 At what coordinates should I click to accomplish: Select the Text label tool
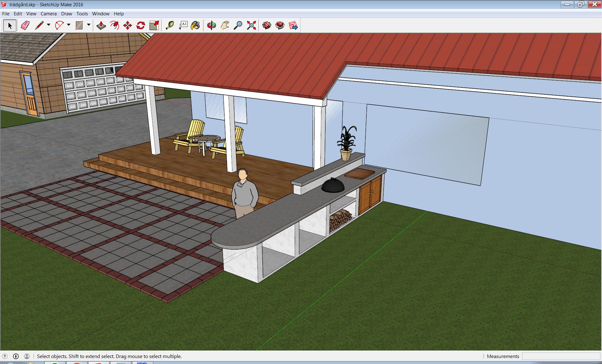point(183,25)
